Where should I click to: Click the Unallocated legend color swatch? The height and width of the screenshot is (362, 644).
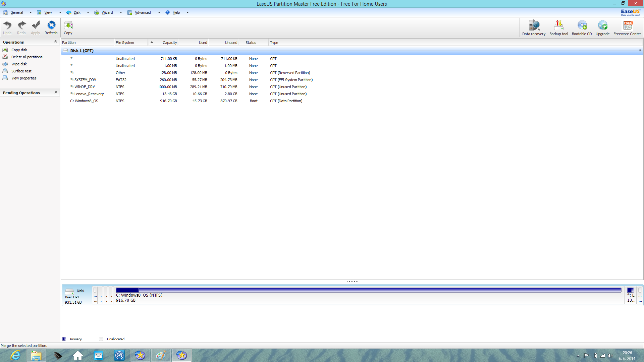click(x=101, y=339)
